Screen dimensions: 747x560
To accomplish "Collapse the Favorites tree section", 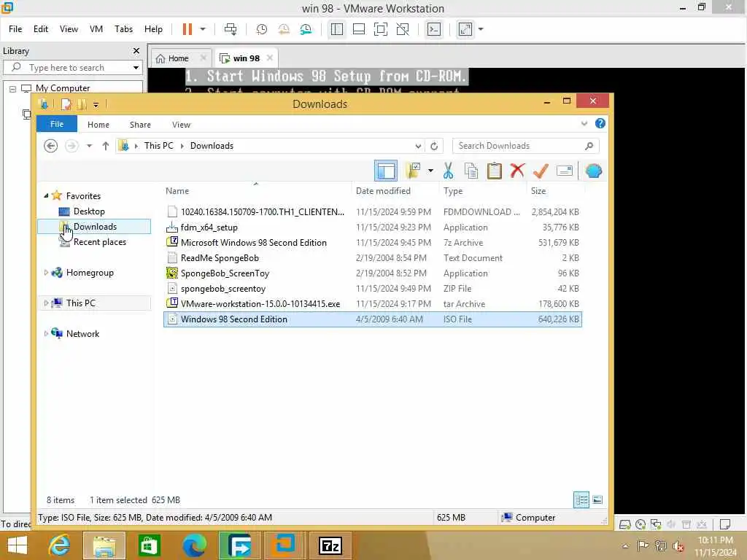I will point(46,195).
